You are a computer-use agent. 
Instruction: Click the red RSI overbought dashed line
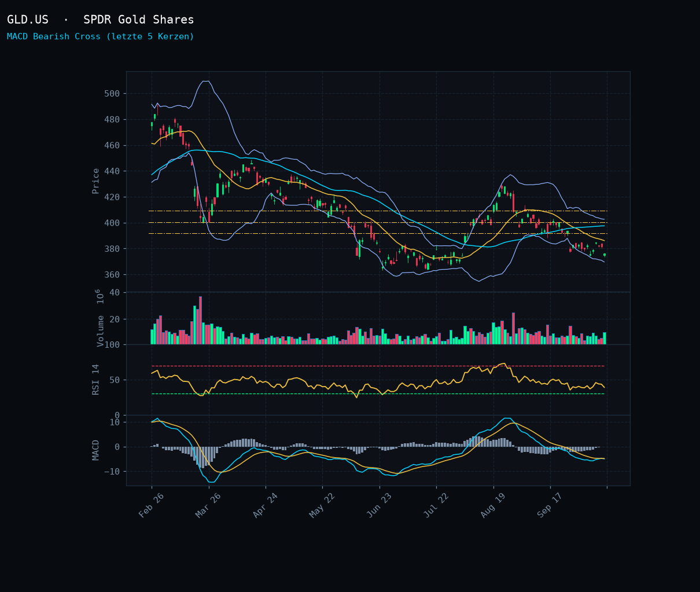point(378,366)
